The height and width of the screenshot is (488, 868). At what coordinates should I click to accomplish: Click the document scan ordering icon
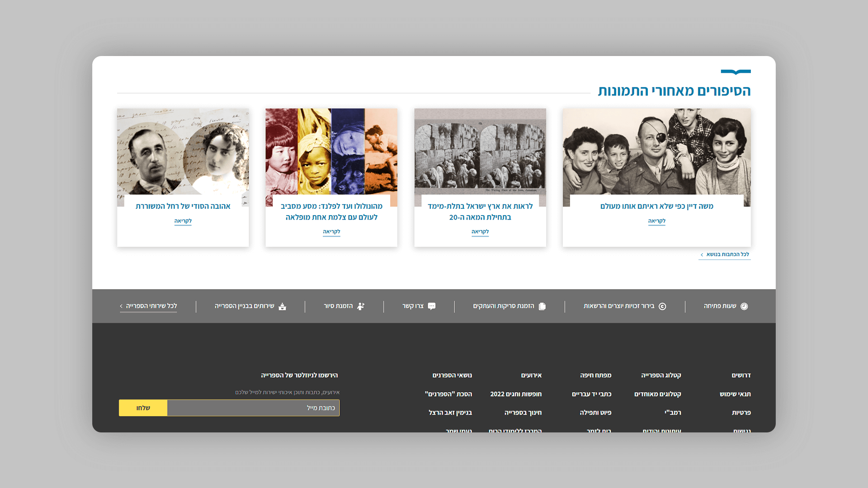542,306
